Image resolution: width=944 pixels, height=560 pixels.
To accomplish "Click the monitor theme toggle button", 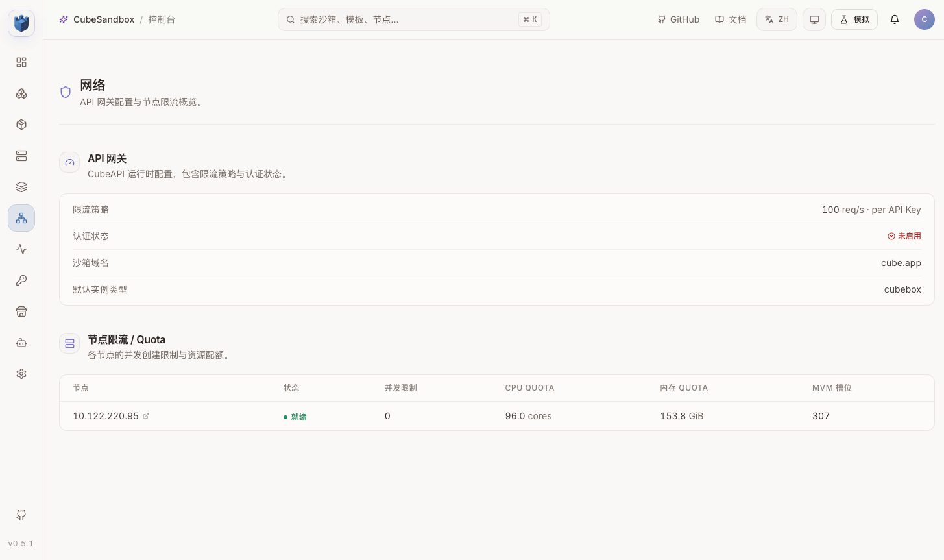I will [814, 19].
